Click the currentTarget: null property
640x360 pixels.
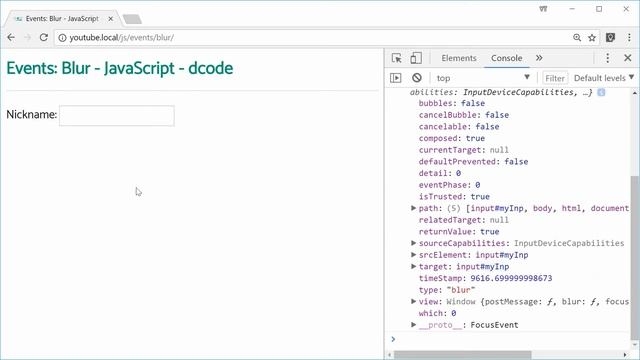click(x=464, y=150)
